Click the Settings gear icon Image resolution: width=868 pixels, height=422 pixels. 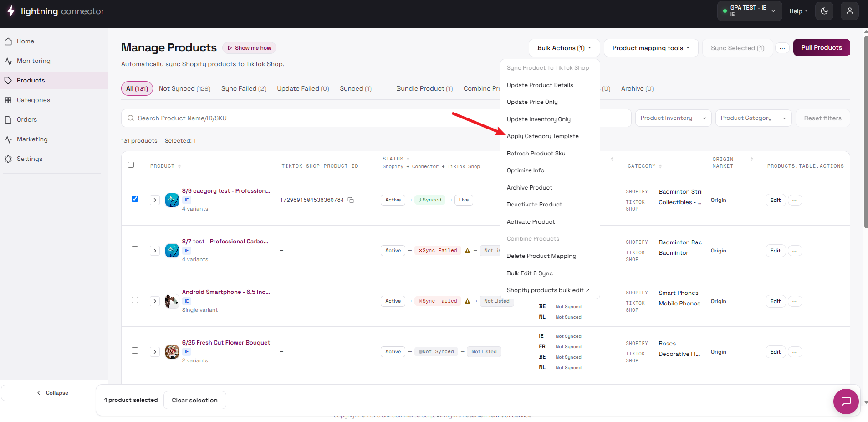[x=8, y=159]
